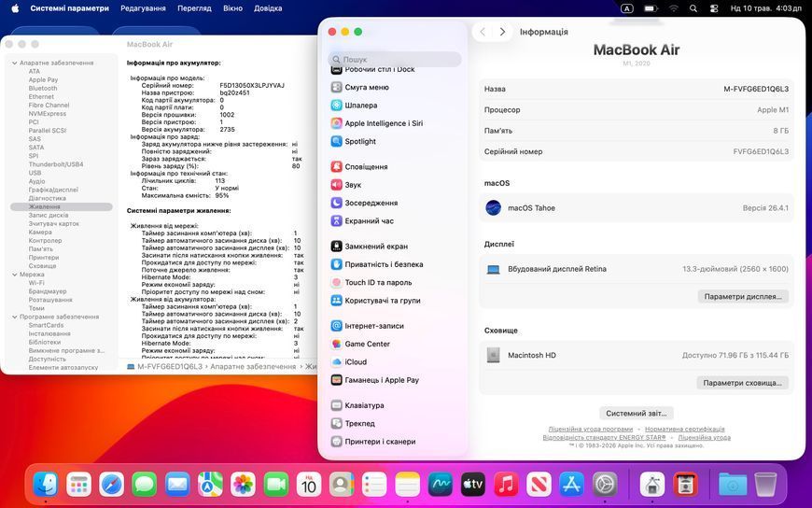Open the Trash in the Dock
The image size is (812, 508).
point(765,485)
